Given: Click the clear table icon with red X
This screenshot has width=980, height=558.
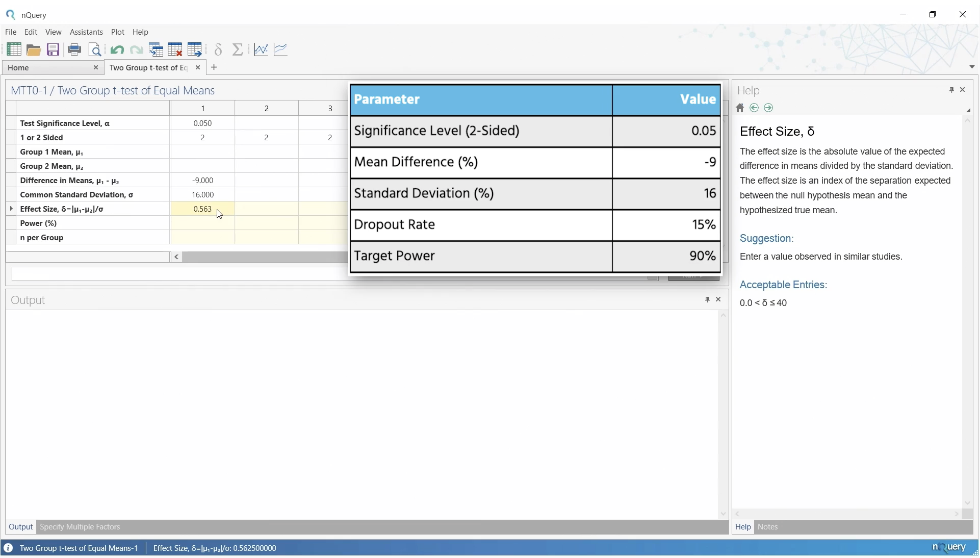Looking at the screenshot, I should click(175, 49).
